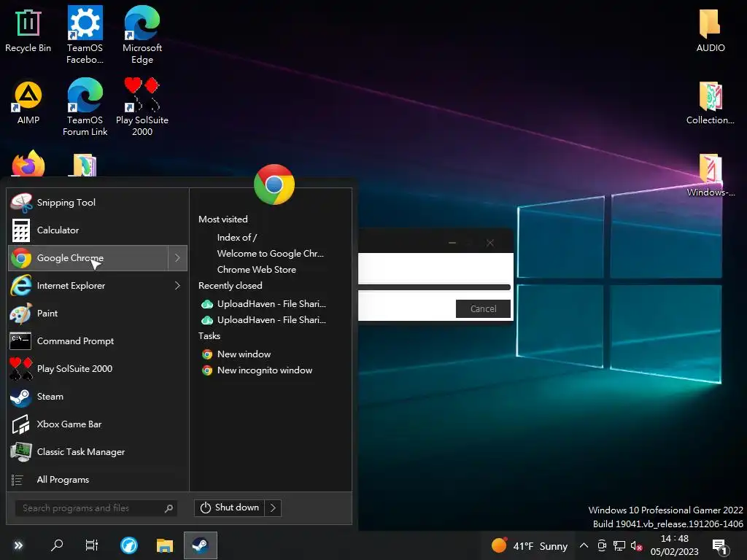Open the Collection folder on desktop
Image resolution: width=747 pixels, height=560 pixels.
[710, 103]
